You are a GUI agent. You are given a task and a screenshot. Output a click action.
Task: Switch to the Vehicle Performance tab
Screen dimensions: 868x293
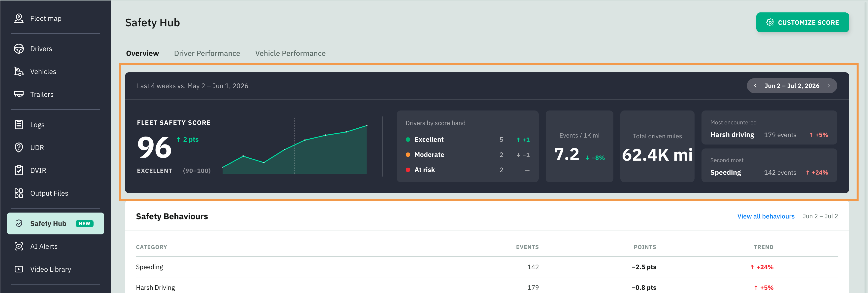coord(290,53)
